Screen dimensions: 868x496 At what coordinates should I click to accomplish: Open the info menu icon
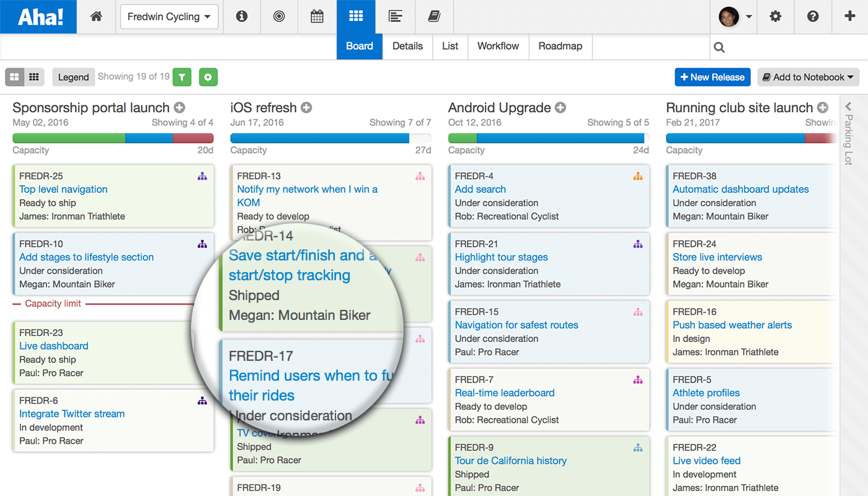pos(242,17)
